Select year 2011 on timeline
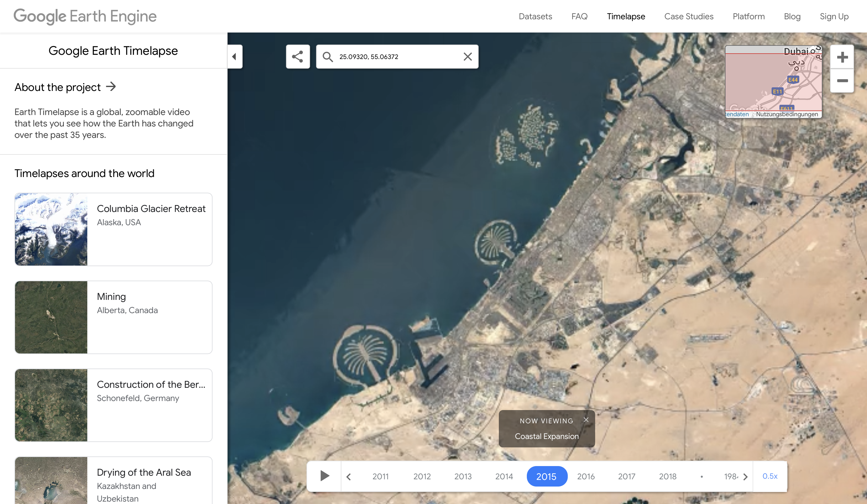Viewport: 867px width, 504px height. pos(381,477)
